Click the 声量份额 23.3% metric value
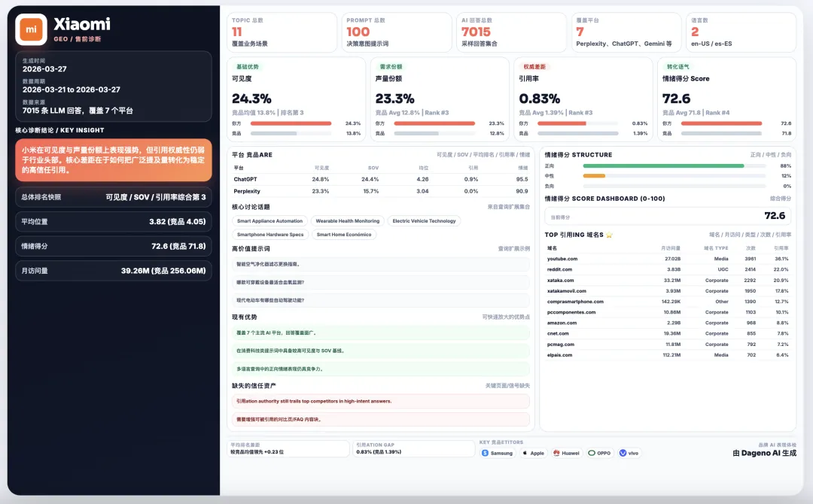This screenshot has width=813, height=504. (394, 99)
